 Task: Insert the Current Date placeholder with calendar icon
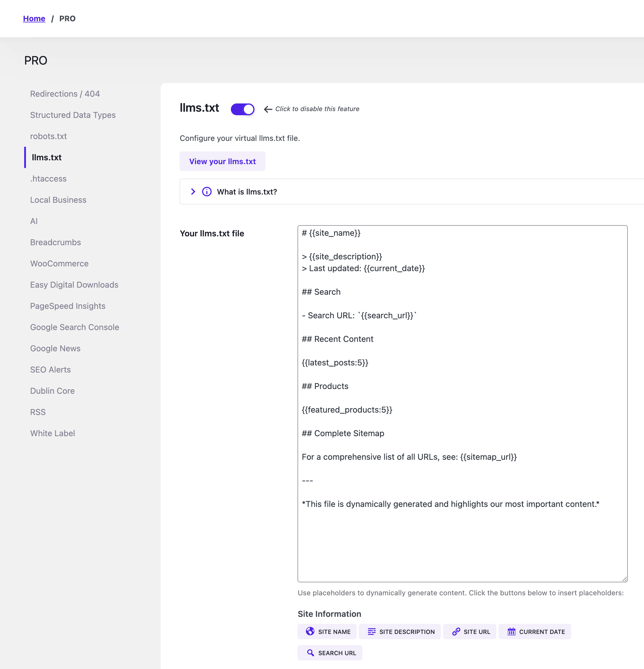coord(535,632)
